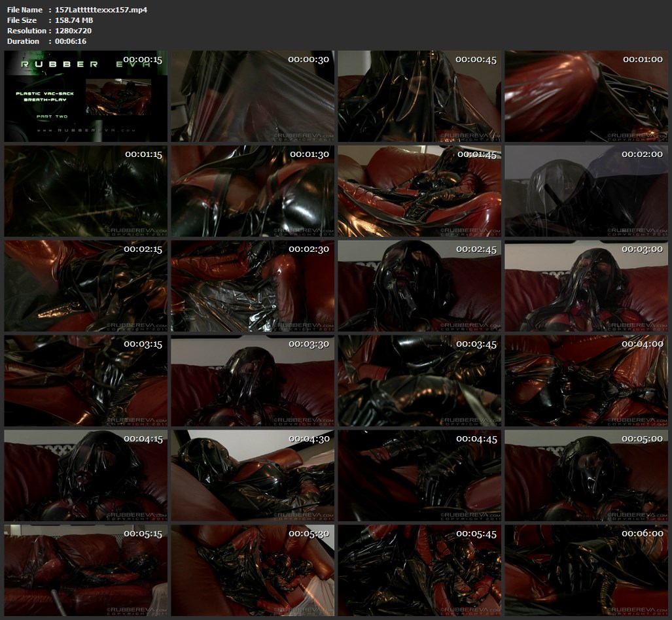
Task: Click the thumbnail timestamped 00:04:15
Action: tap(86, 475)
